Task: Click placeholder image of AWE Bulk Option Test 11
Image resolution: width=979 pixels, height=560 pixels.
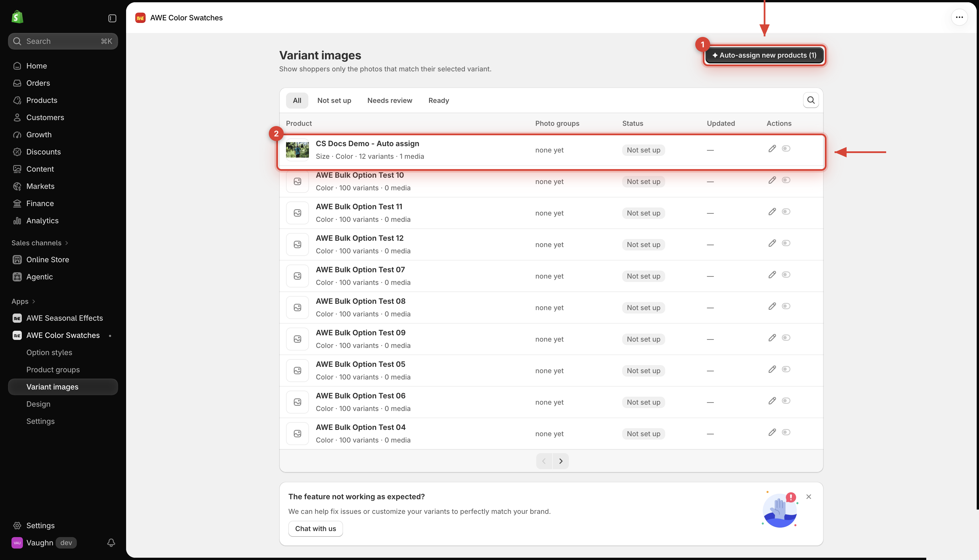Action: 297,213
